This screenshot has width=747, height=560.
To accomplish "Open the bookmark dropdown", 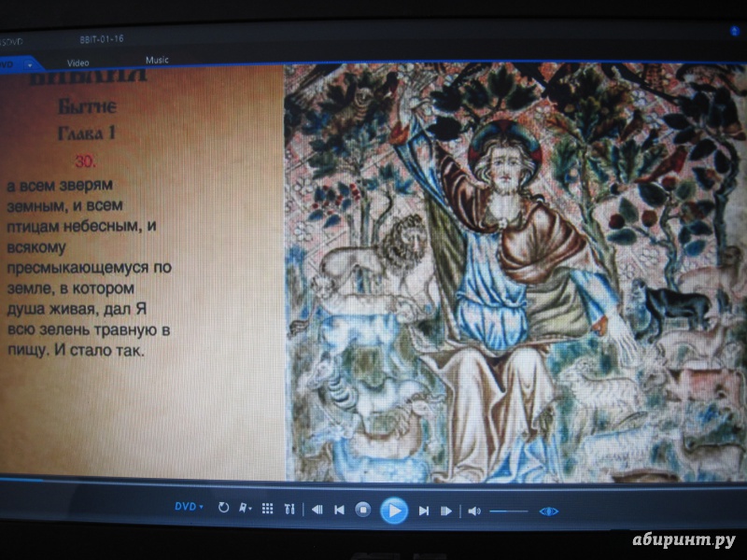I will [245, 508].
